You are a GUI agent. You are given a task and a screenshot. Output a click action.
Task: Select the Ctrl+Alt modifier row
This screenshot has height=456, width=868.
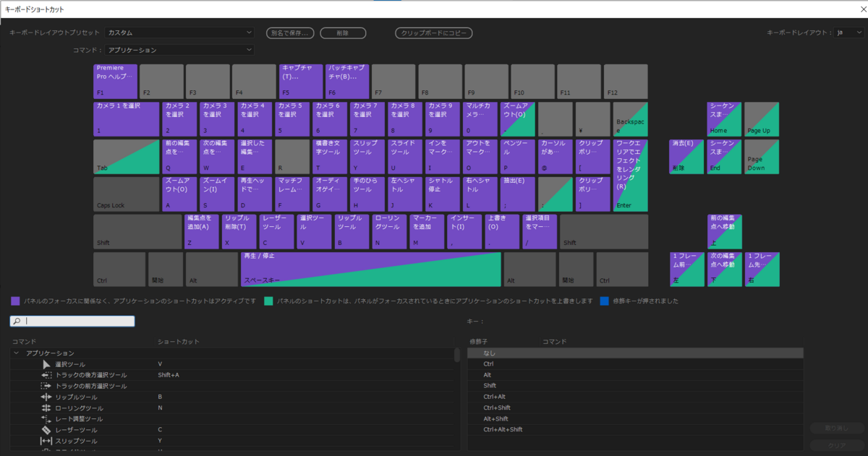pos(635,397)
